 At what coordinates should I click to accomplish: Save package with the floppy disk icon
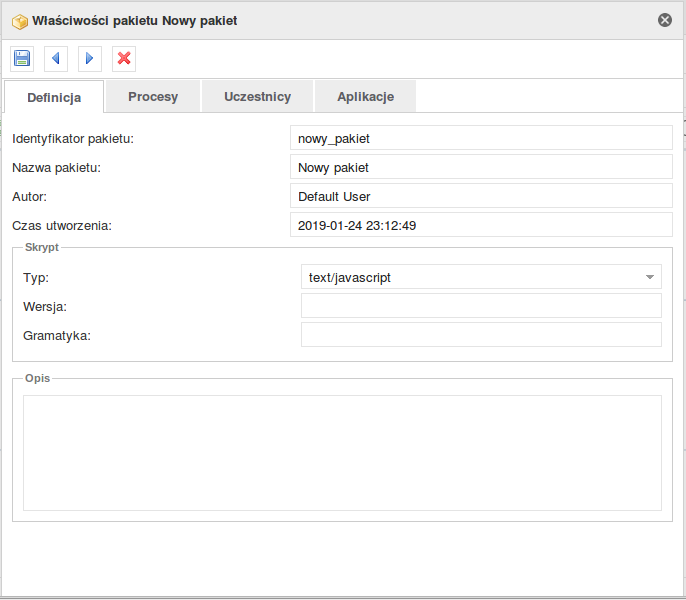coord(22,59)
